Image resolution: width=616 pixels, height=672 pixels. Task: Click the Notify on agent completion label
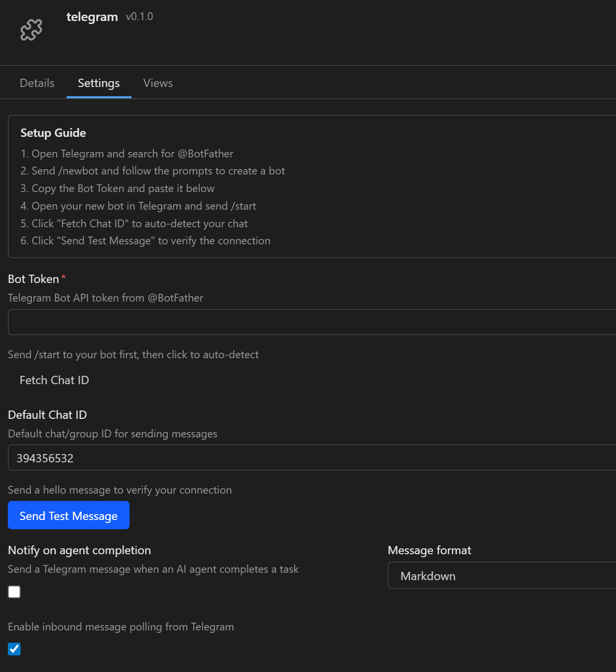(79, 550)
